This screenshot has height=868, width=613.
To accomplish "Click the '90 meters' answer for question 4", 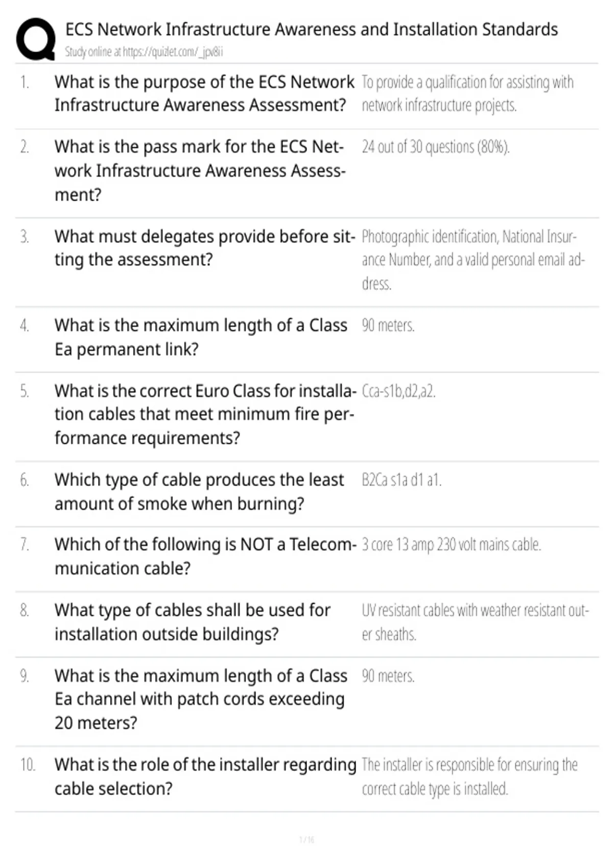I will [x=388, y=325].
